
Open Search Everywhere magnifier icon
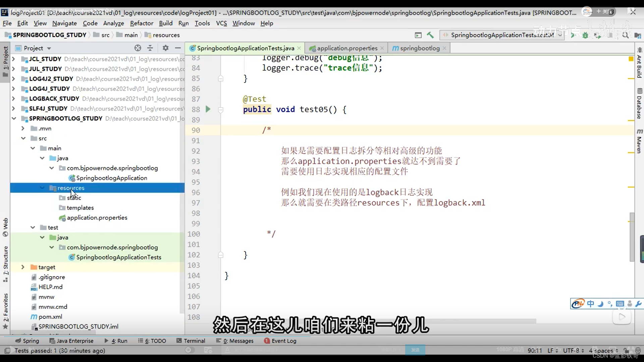(626, 35)
